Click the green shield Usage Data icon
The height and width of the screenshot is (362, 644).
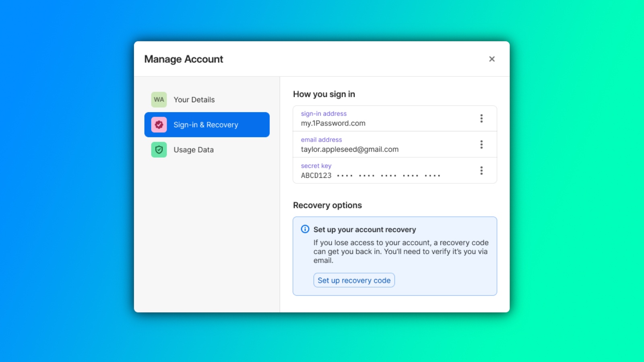pyautogui.click(x=159, y=150)
